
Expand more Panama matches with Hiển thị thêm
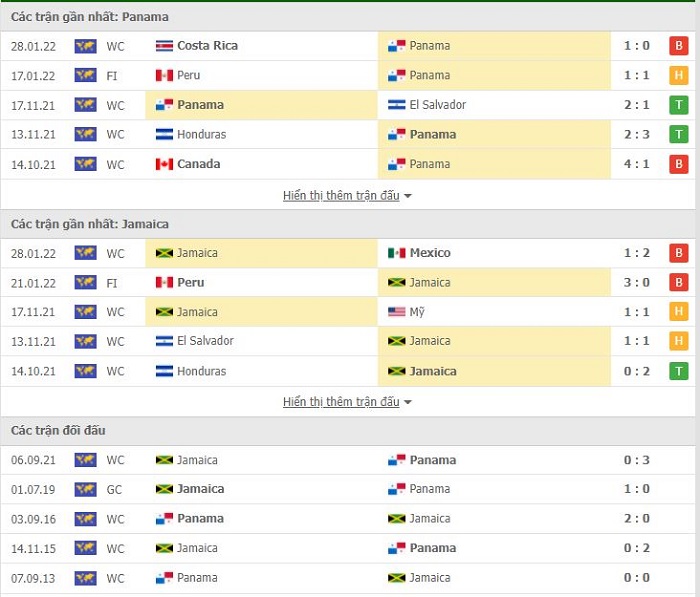pos(340,196)
